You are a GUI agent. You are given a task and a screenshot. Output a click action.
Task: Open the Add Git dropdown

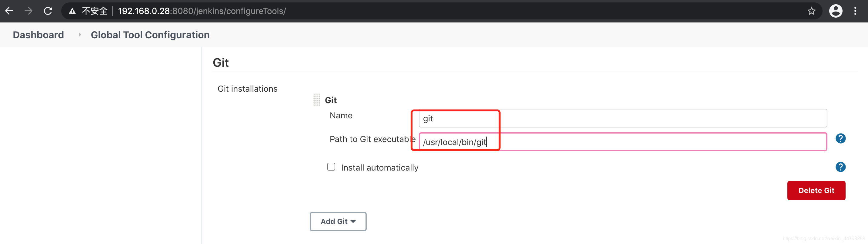coord(338,221)
